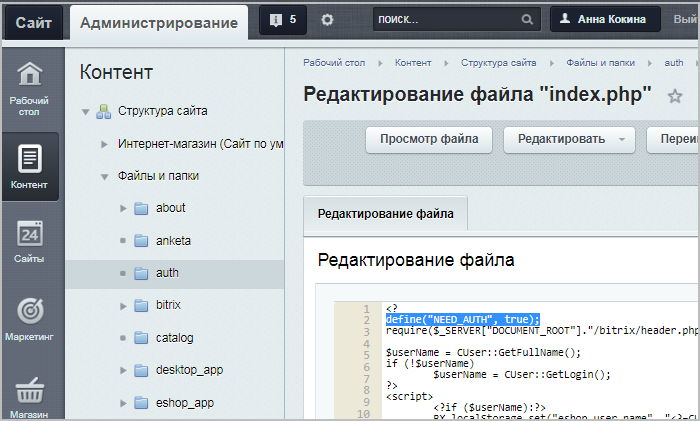Click line number 5 in code gutter
This screenshot has height=421, width=700.
pos(366,355)
